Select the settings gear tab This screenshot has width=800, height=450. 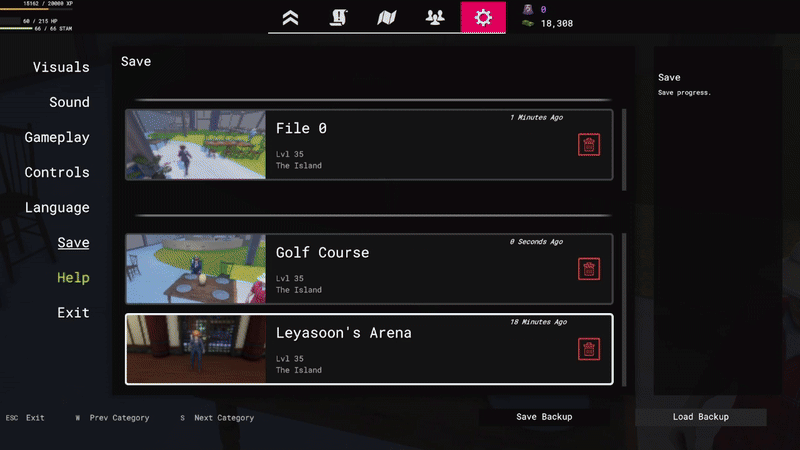click(483, 17)
